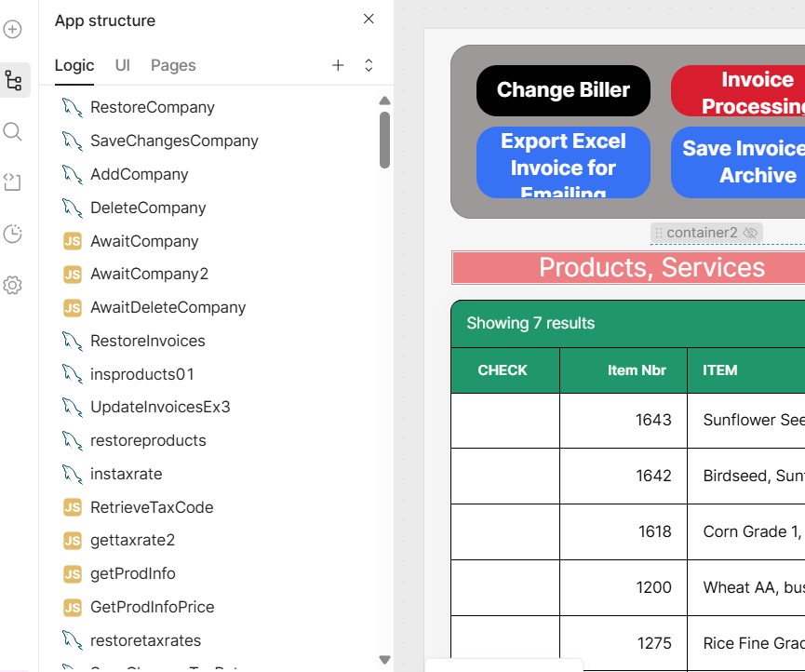Open the settings gear icon in sidebar
Screen dimensions: 805x672
(x=13, y=286)
